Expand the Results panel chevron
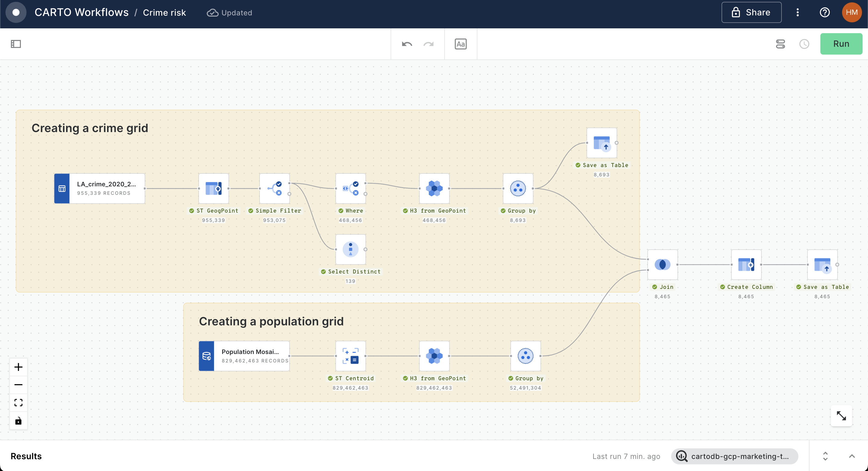Screen dimensions: 868x471 tap(852, 456)
